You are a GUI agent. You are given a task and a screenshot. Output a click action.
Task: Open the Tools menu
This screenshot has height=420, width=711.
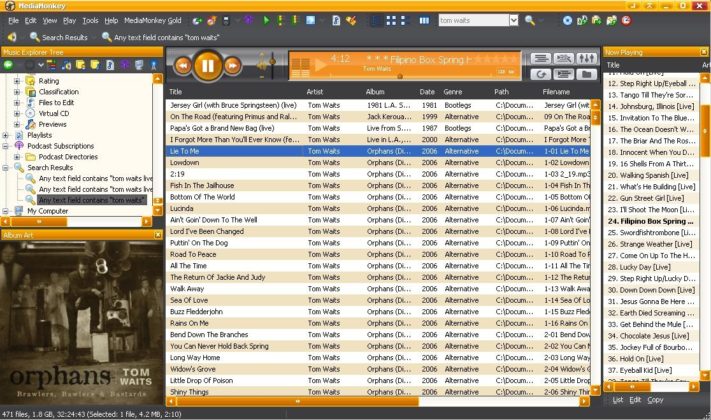tap(90, 20)
